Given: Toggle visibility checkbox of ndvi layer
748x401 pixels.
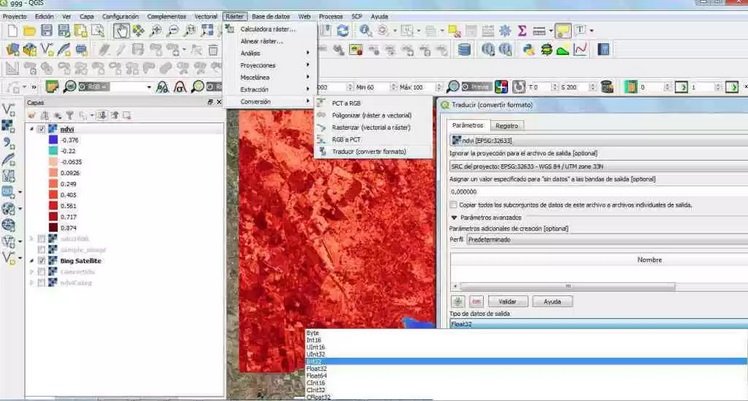Looking at the screenshot, I should [41, 129].
